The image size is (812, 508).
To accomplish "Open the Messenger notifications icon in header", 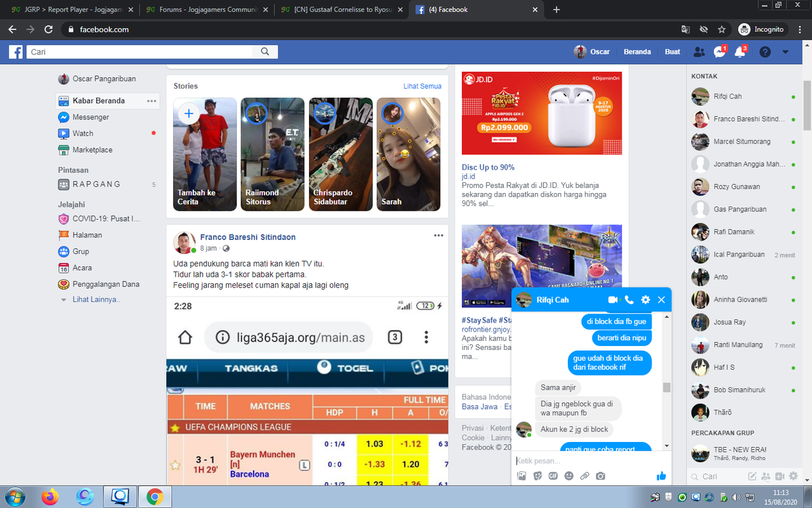I will 719,52.
